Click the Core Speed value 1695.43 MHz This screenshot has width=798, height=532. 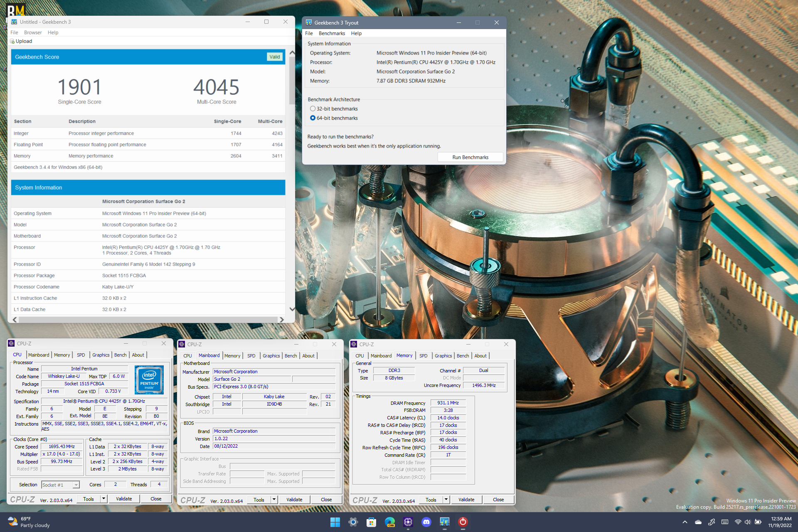point(62,446)
